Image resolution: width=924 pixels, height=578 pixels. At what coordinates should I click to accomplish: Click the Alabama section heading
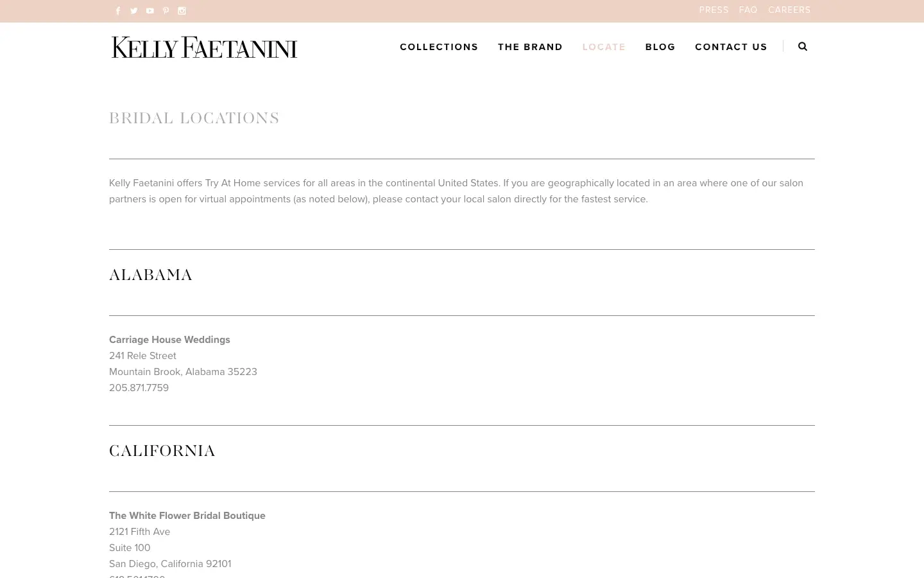(151, 276)
